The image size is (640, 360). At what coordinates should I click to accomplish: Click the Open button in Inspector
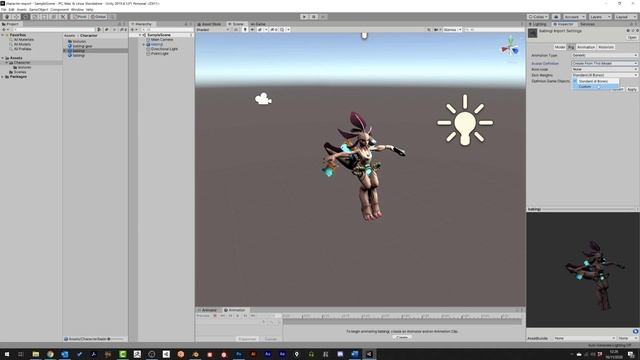[x=632, y=37]
